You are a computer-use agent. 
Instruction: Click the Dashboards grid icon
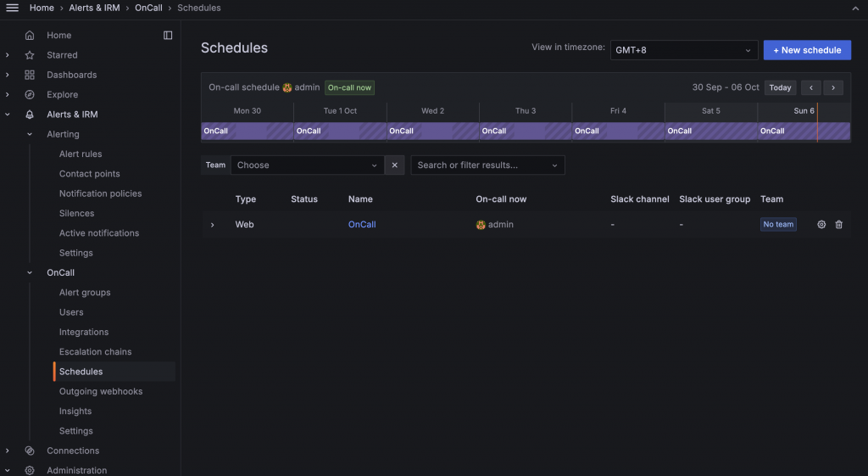[x=30, y=75]
